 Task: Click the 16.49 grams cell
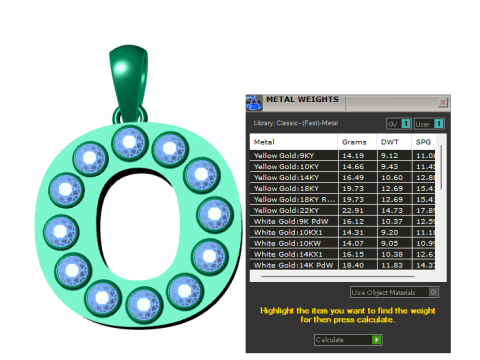coord(358,178)
